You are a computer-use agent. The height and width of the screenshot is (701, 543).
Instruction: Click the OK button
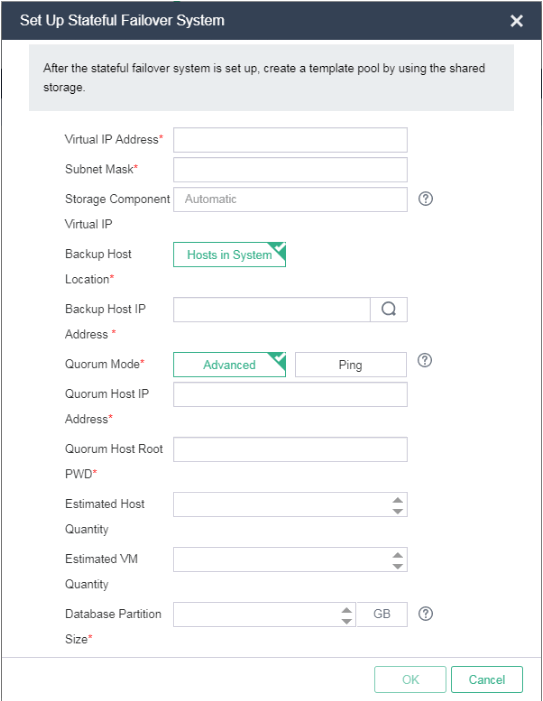[x=410, y=680]
